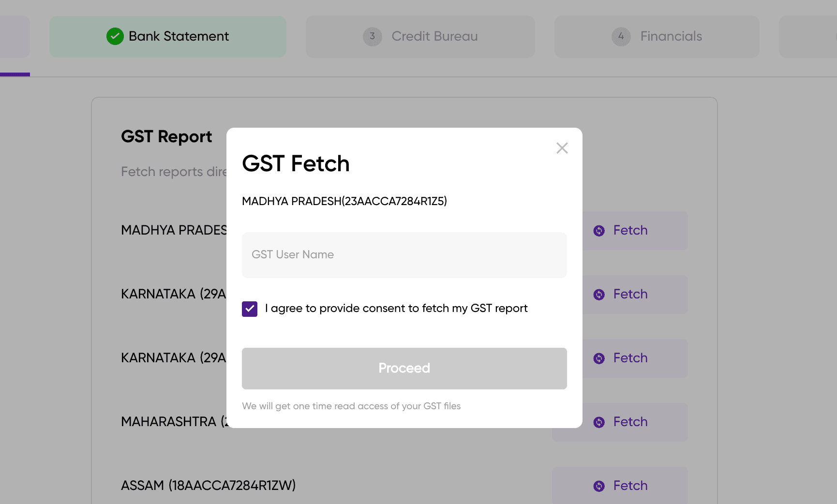Click the refresh icon beside Madhya Pradesh Fetch
The width and height of the screenshot is (837, 504).
pyautogui.click(x=599, y=231)
